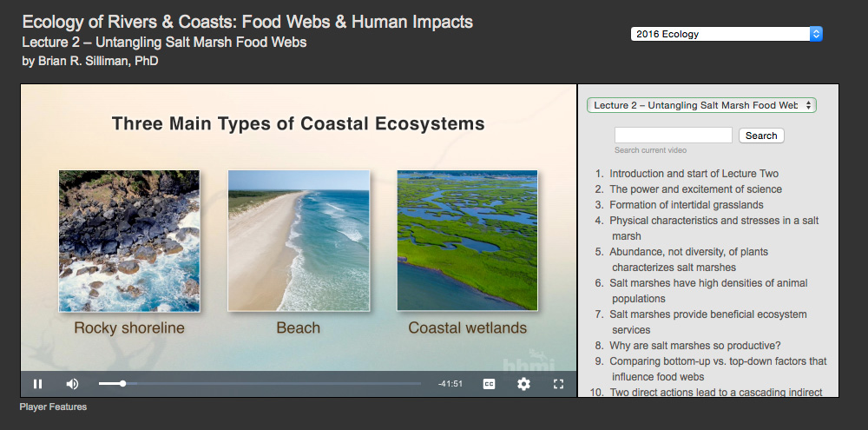Mute the video volume speaker icon

[73, 384]
